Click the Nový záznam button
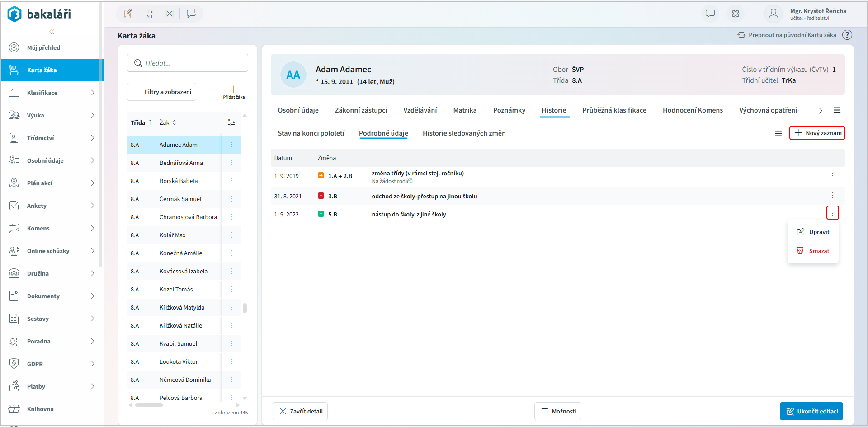Image resolution: width=868 pixels, height=427 pixels. point(817,133)
